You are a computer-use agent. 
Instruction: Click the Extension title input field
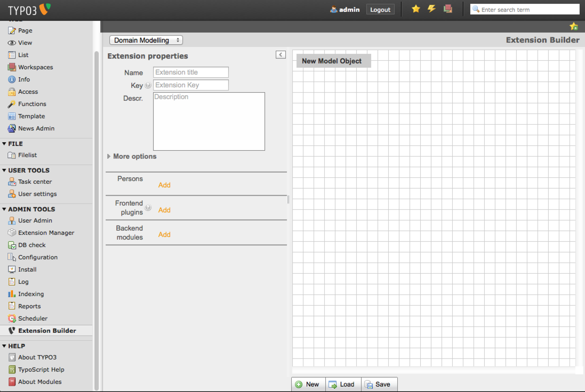pyautogui.click(x=191, y=72)
